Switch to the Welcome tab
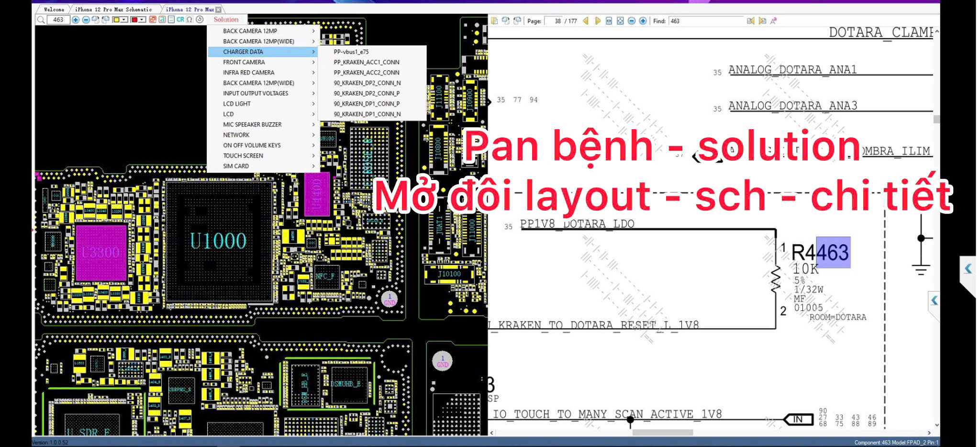980x447 pixels. click(x=54, y=9)
